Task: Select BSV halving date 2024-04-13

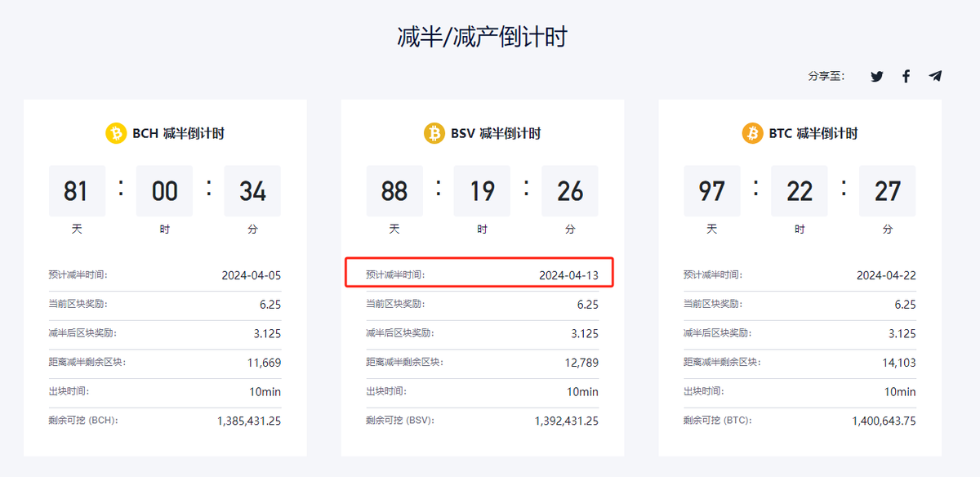Action: (x=568, y=275)
